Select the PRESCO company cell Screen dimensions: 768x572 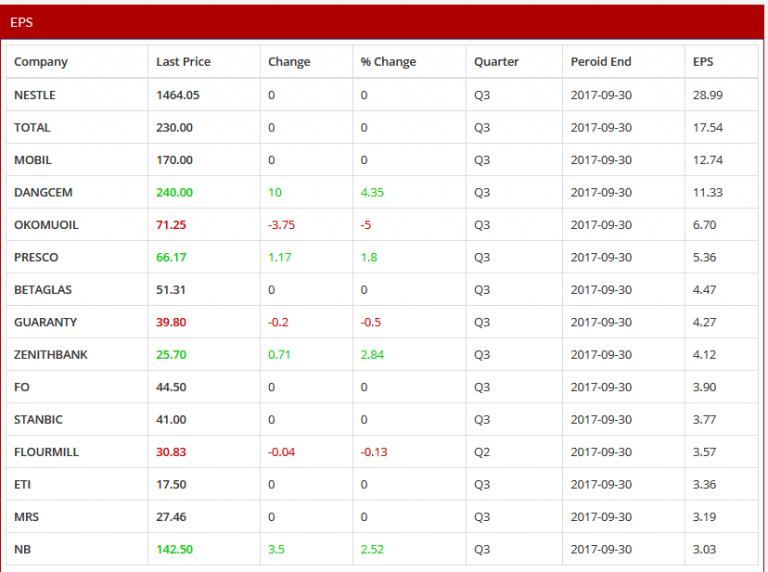tap(36, 257)
